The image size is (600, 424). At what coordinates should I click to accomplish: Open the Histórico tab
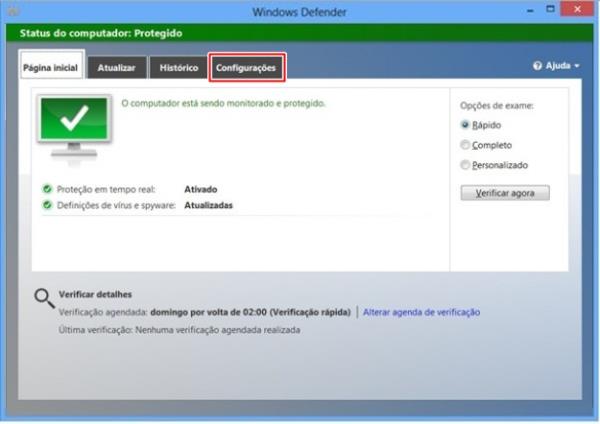click(x=178, y=68)
